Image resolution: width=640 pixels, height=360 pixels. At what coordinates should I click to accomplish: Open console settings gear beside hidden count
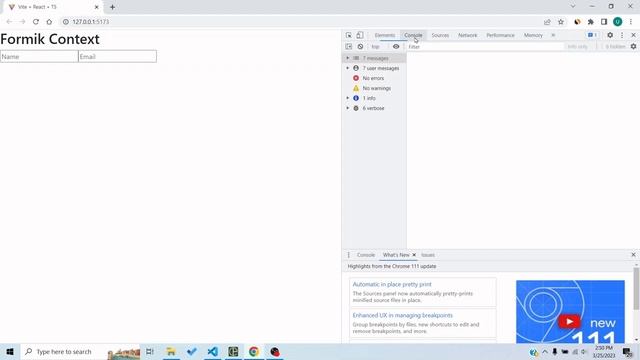633,47
